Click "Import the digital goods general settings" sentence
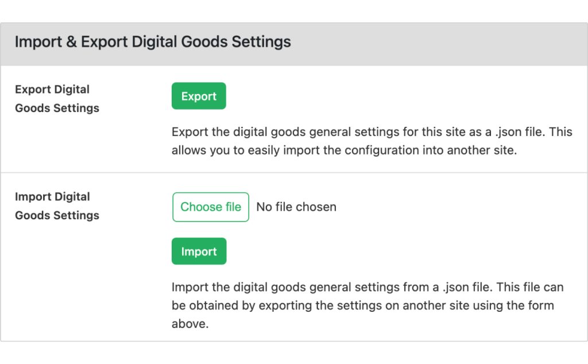The width and height of the screenshot is (588, 364). [x=286, y=287]
